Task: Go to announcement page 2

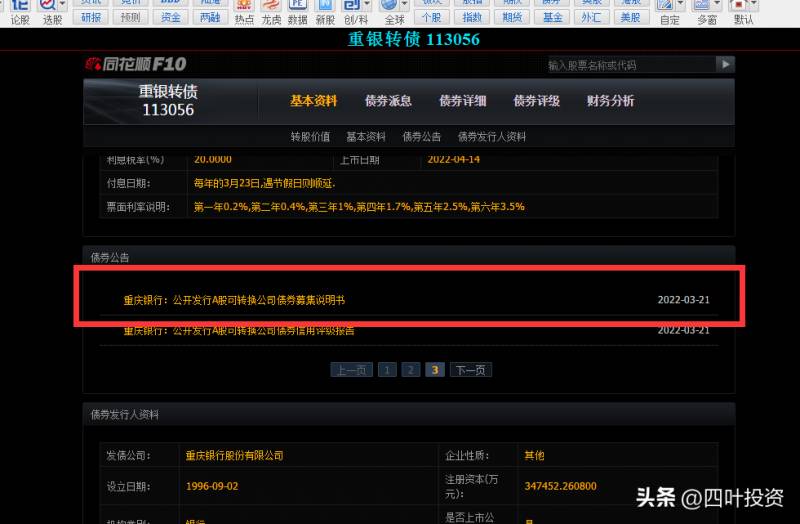Action: pos(411,370)
